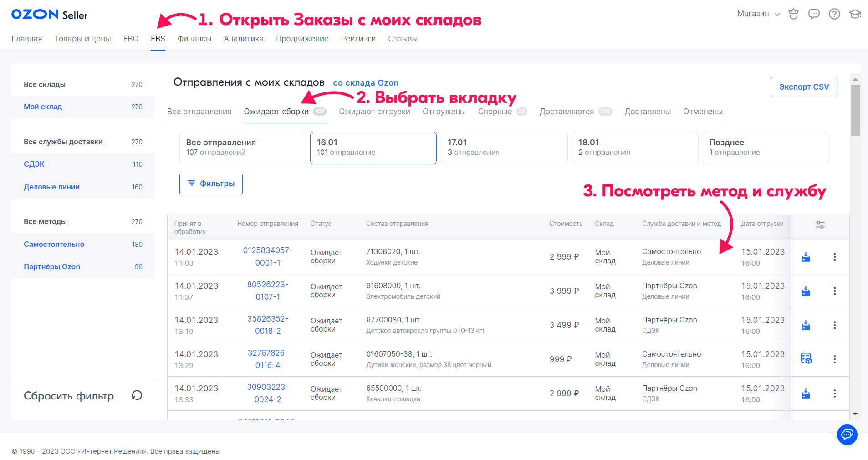Filter by Деловые линии delivery service
Viewport: 868px width, 460px height.
click(x=83, y=187)
